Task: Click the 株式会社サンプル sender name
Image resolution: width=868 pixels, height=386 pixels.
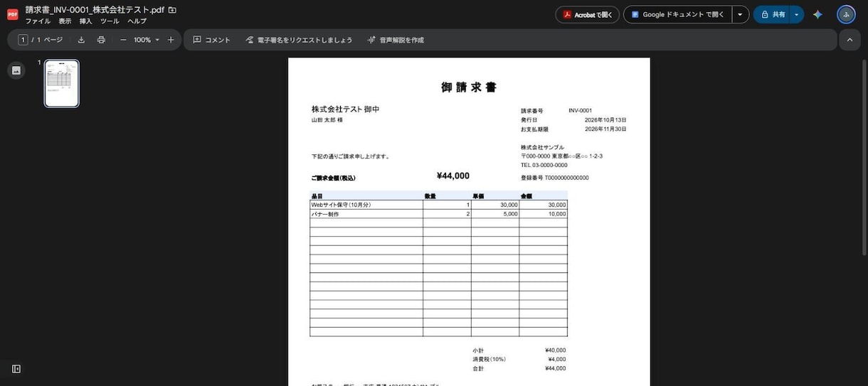Action: 543,147
